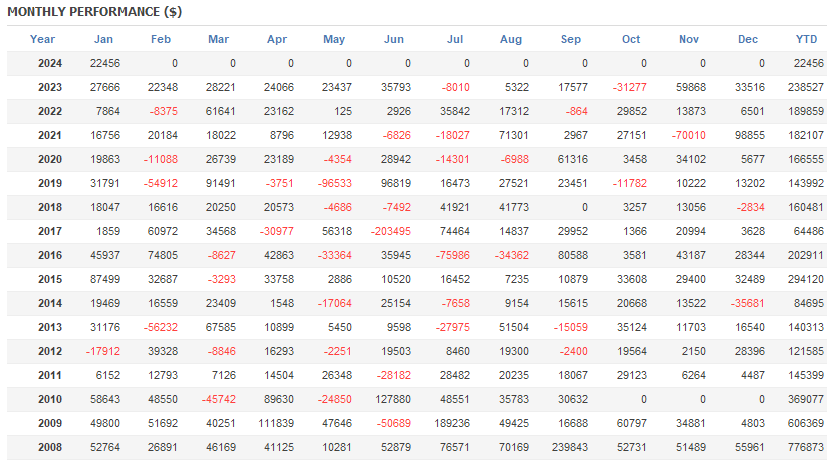Click the 2023 YTD value 238527

coord(806,87)
